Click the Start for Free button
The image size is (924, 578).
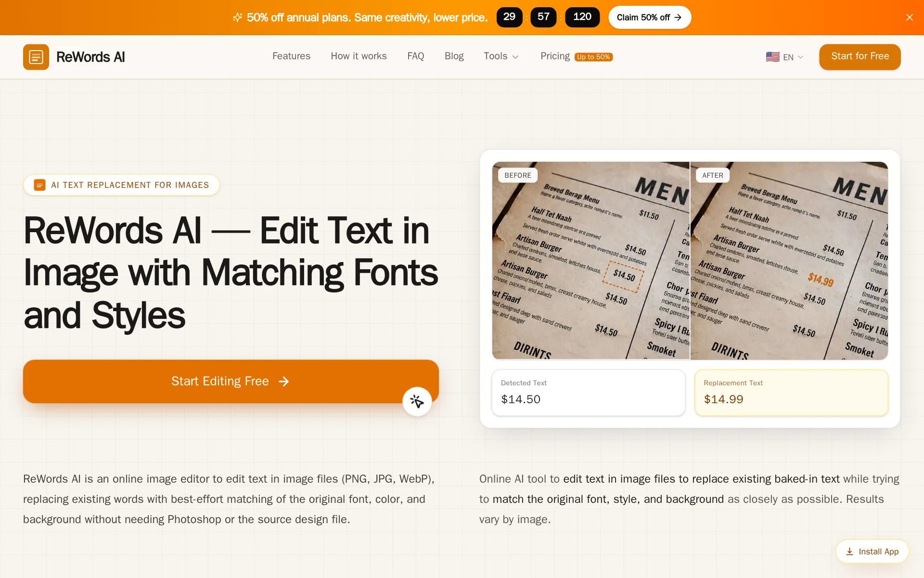click(x=860, y=57)
